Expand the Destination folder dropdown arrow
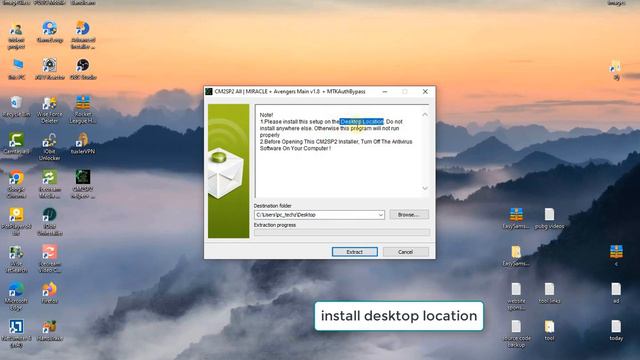Viewport: 640px width, 360px height. click(380, 215)
